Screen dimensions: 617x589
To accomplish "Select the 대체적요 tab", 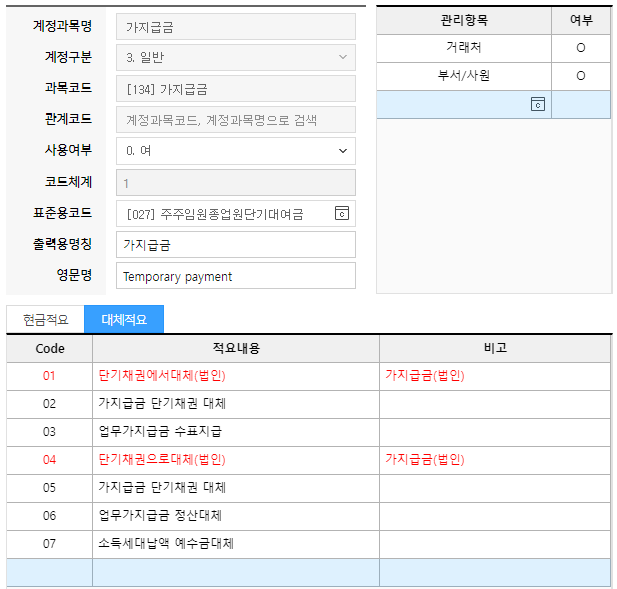I will click(124, 319).
